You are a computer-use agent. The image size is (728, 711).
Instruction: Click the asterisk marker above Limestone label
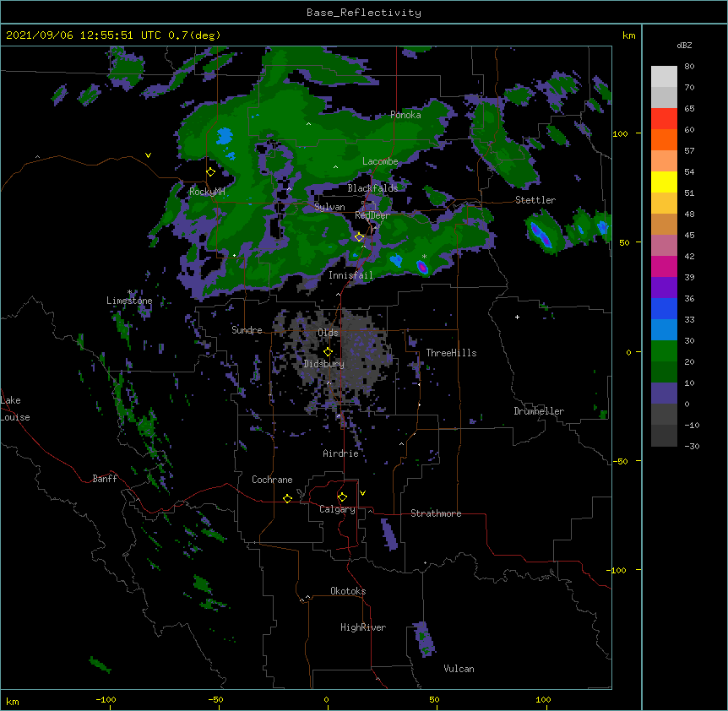pyautogui.click(x=129, y=292)
